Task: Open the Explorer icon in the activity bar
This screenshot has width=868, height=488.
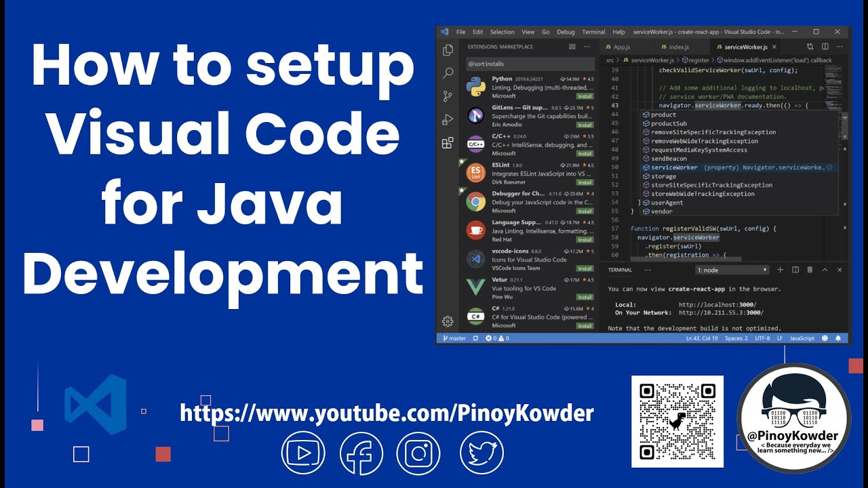Action: click(448, 50)
